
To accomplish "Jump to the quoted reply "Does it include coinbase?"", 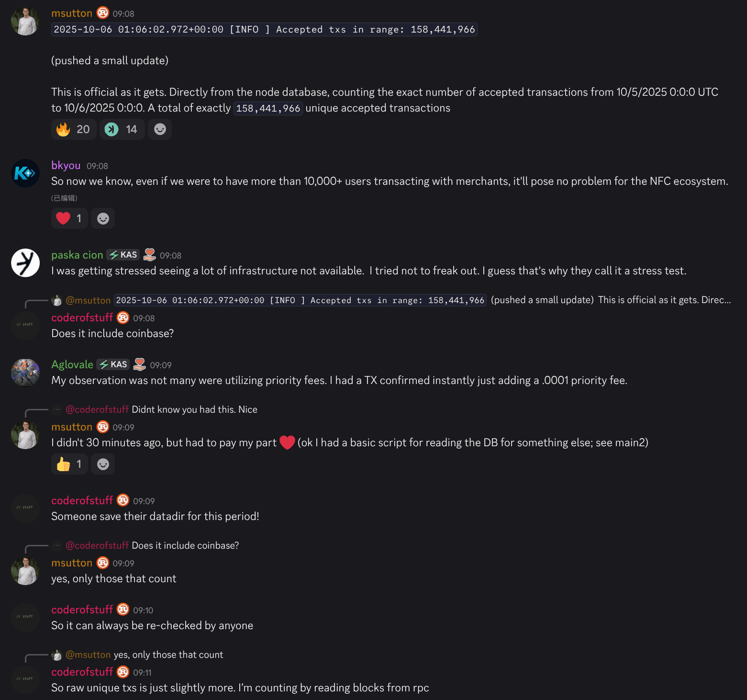I will [185, 545].
